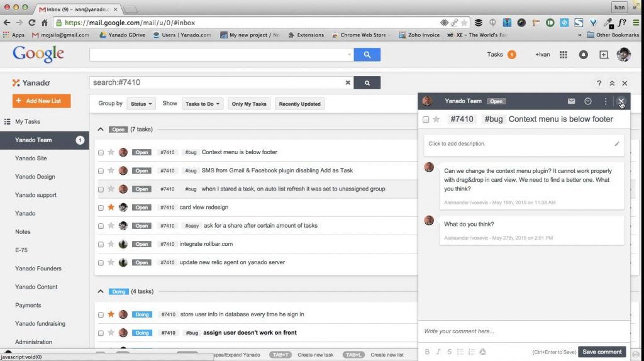Viewport: 644px width, 361px height.
Task: Open the Google search options dropdown arrow
Action: [x=349, y=55]
